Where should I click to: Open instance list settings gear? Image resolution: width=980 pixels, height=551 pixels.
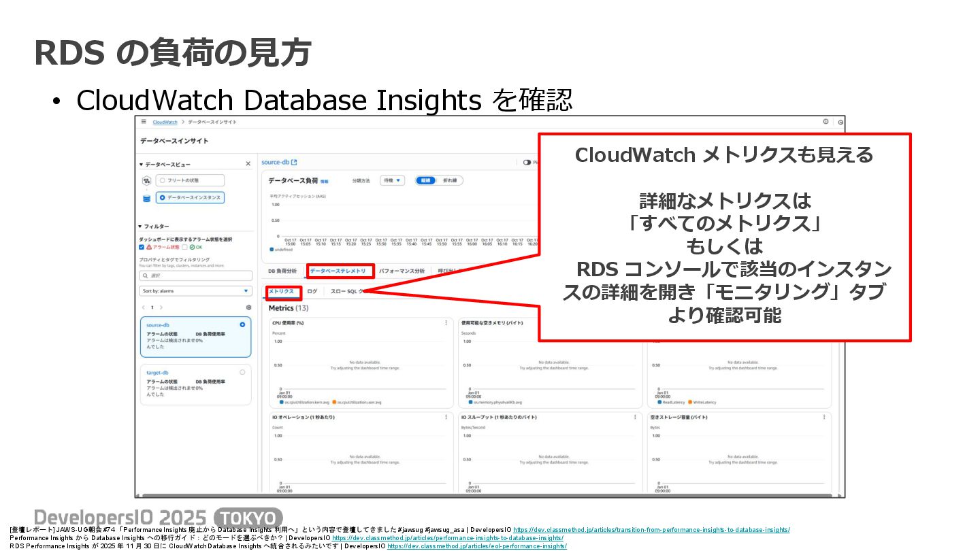point(248,307)
